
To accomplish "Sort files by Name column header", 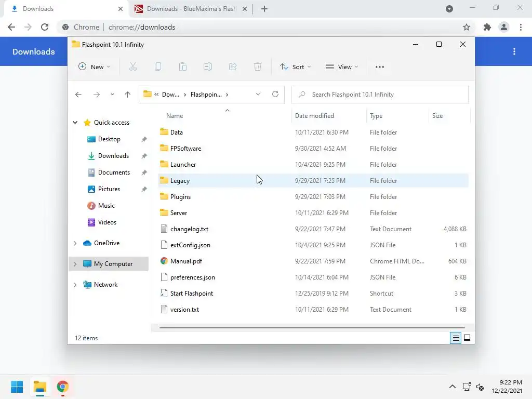I will click(x=175, y=116).
